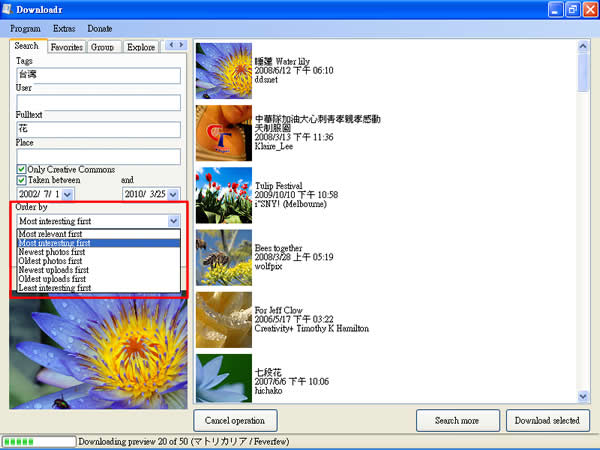600x450 pixels.
Task: Click the Place input field
Action: (98, 157)
